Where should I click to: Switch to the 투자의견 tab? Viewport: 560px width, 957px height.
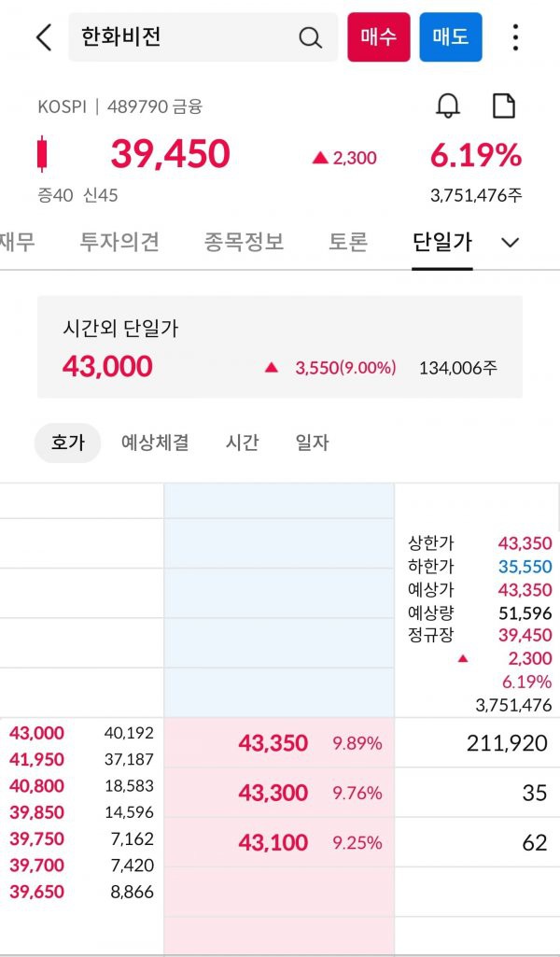pyautogui.click(x=119, y=243)
